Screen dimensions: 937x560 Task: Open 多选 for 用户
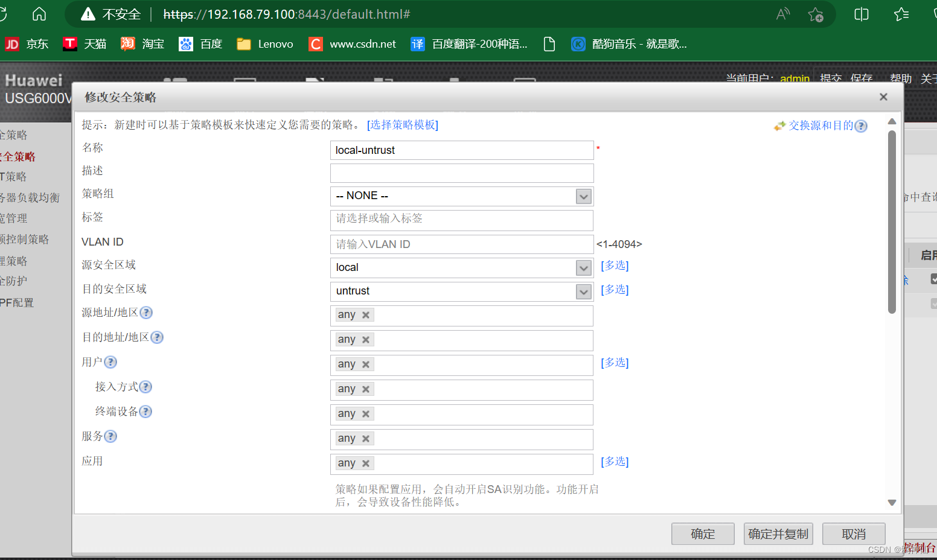615,363
